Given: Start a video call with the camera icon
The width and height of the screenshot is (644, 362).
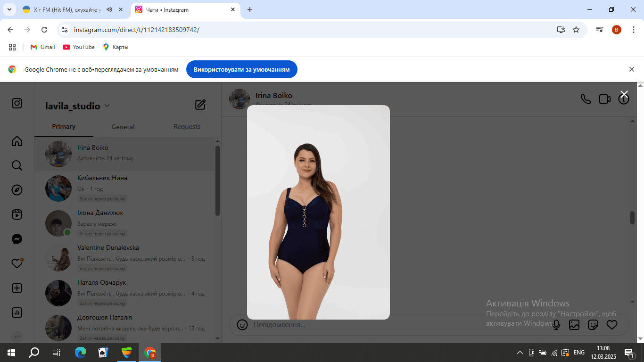Looking at the screenshot, I should point(605,99).
